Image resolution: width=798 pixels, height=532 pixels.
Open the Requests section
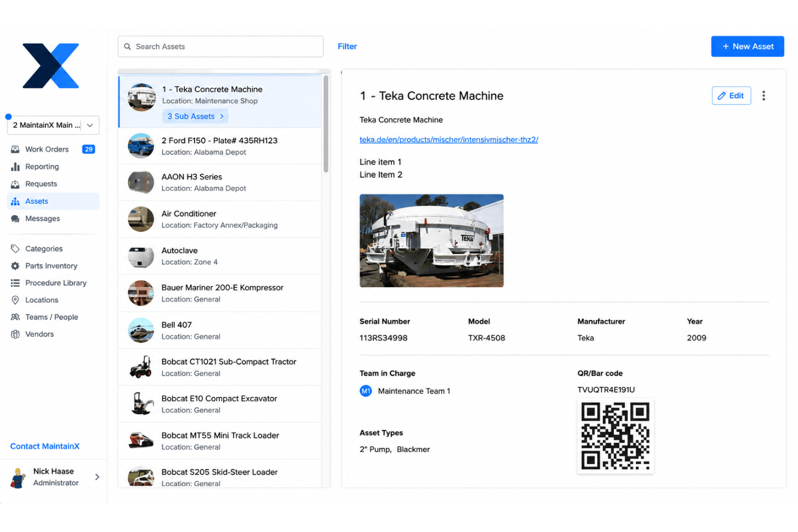point(41,184)
